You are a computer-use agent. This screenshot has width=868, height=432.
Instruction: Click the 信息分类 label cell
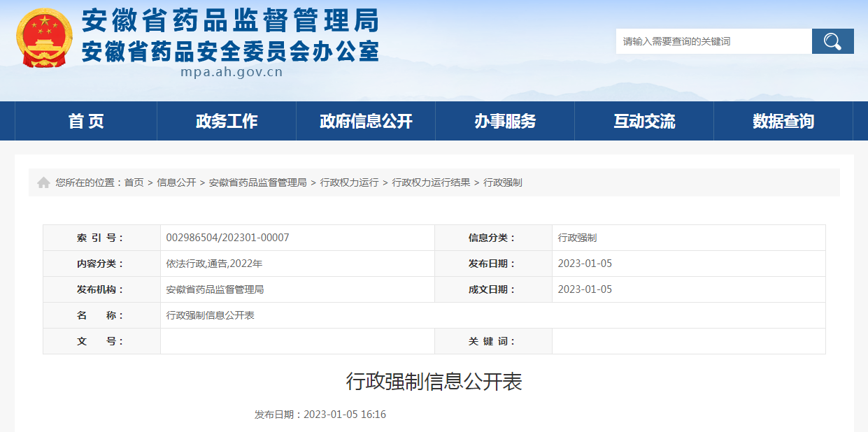(493, 238)
